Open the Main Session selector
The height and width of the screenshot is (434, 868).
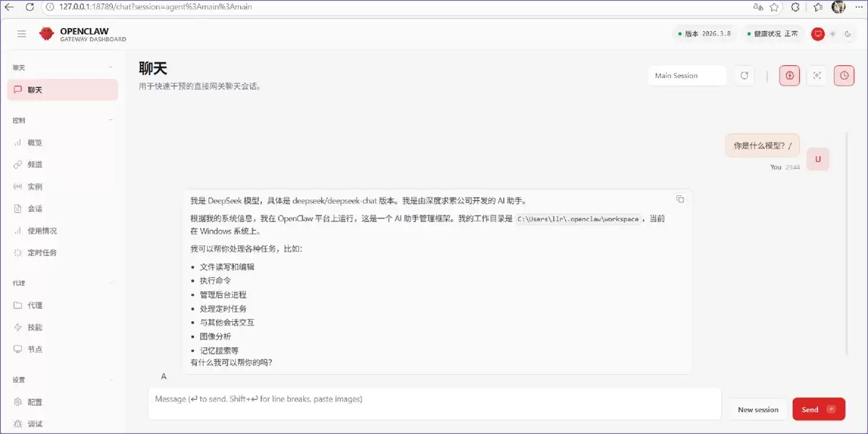(x=687, y=75)
